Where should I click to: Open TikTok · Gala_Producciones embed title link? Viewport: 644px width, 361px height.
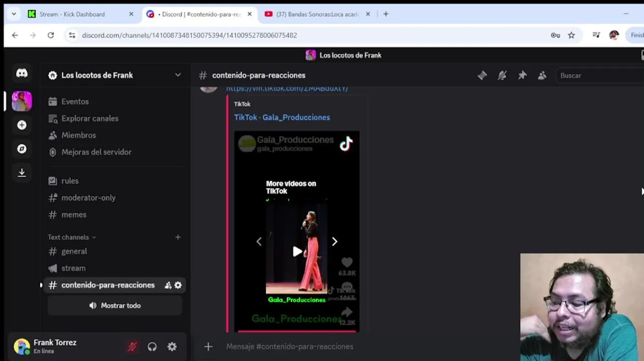point(282,117)
